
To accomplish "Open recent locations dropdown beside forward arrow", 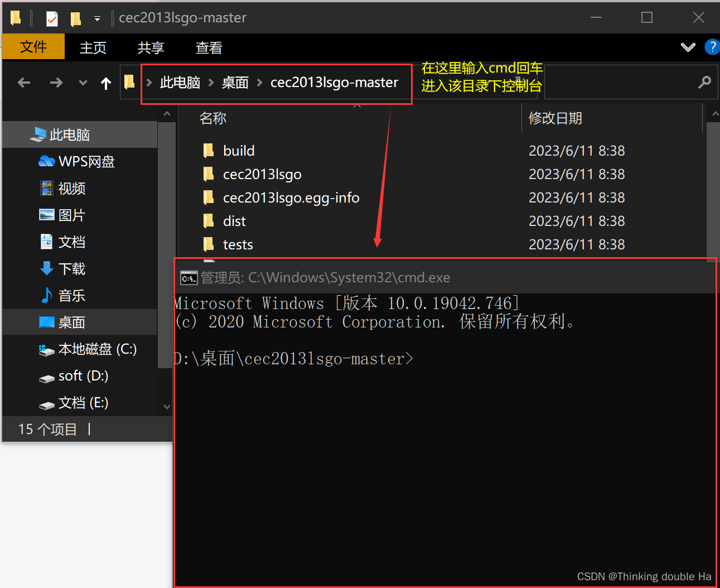I will (83, 83).
